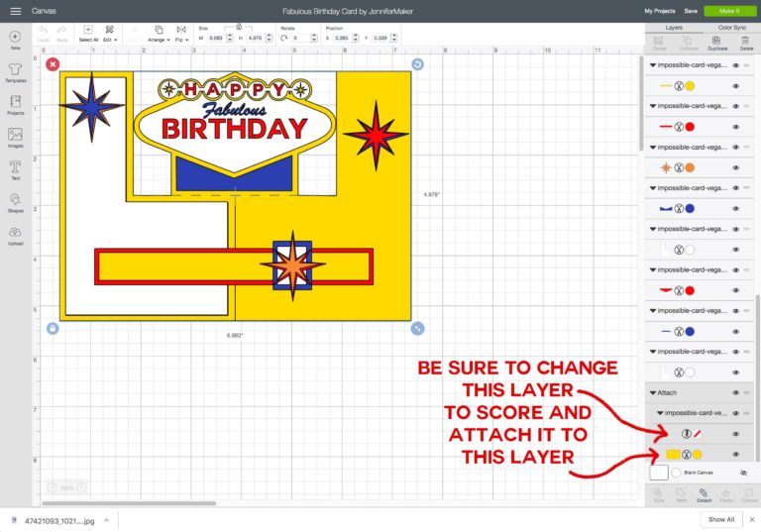The image size is (761, 532).
Task: Open the Shapes tool
Action: coord(15,202)
